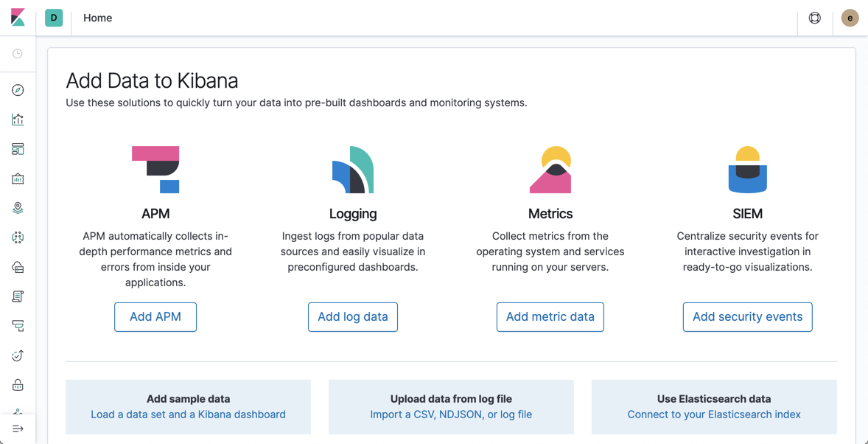The height and width of the screenshot is (444, 868).
Task: Launch Canvas from the sidebar
Action: (x=18, y=178)
